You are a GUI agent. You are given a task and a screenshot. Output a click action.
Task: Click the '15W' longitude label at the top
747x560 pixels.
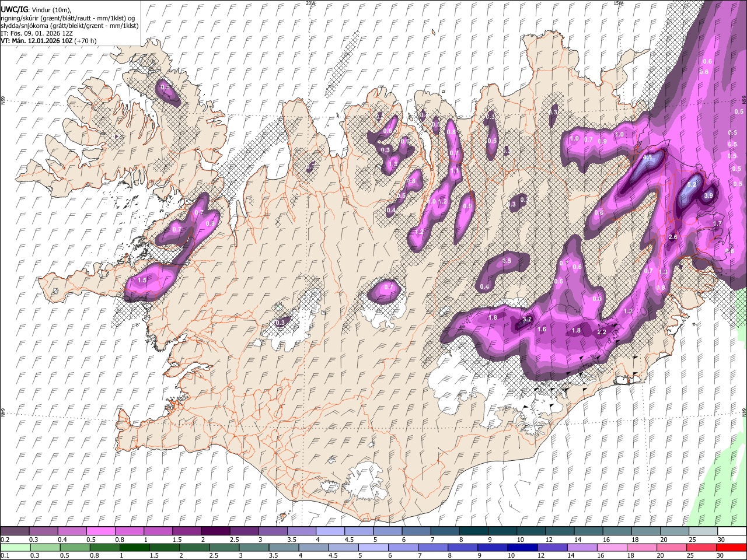click(617, 3)
